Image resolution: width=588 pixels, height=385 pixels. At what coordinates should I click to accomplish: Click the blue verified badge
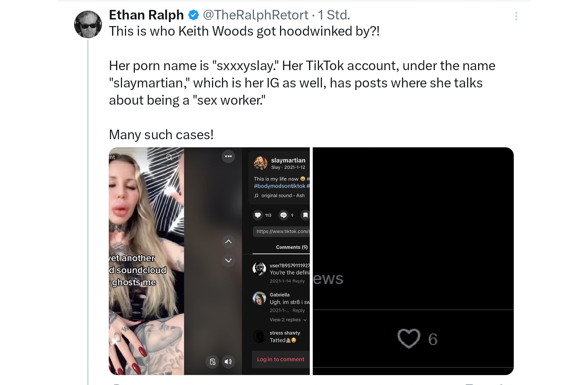193,15
